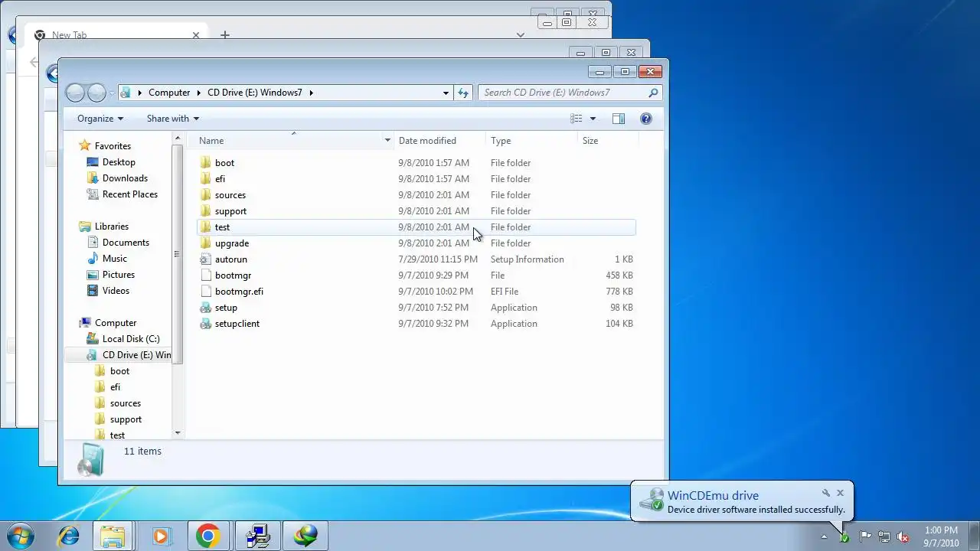This screenshot has height=551, width=980.
Task: Click the navigation pane scrollbar down arrow
Action: coord(178,433)
